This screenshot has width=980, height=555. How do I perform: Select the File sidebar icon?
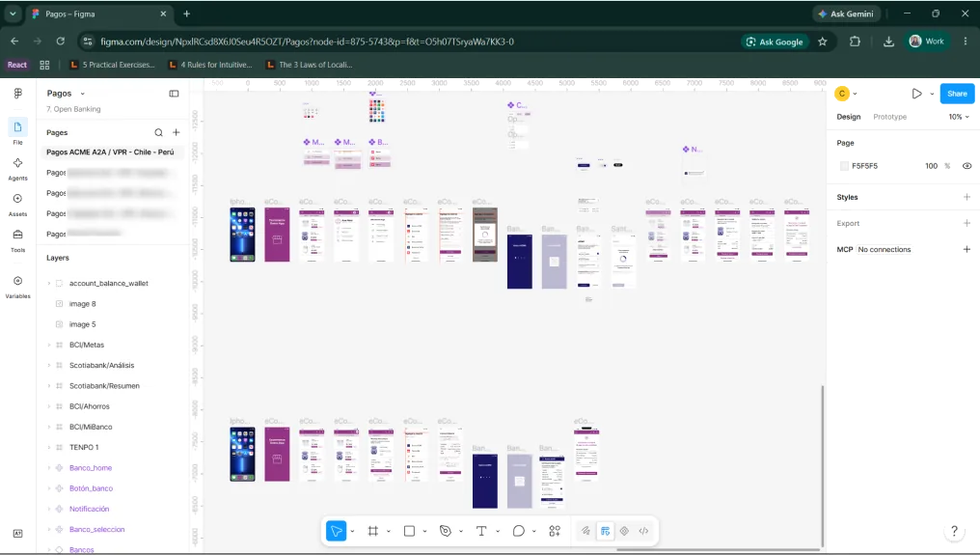pyautogui.click(x=17, y=127)
